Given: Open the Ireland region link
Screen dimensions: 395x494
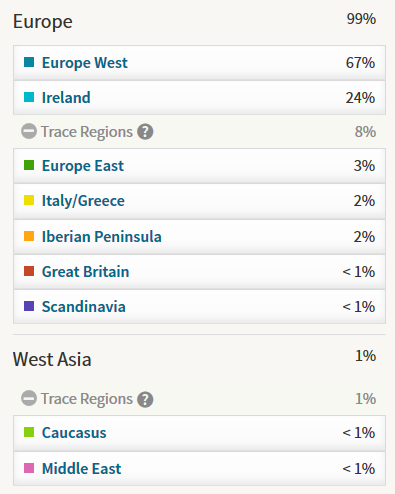Looking at the screenshot, I should [x=66, y=98].
